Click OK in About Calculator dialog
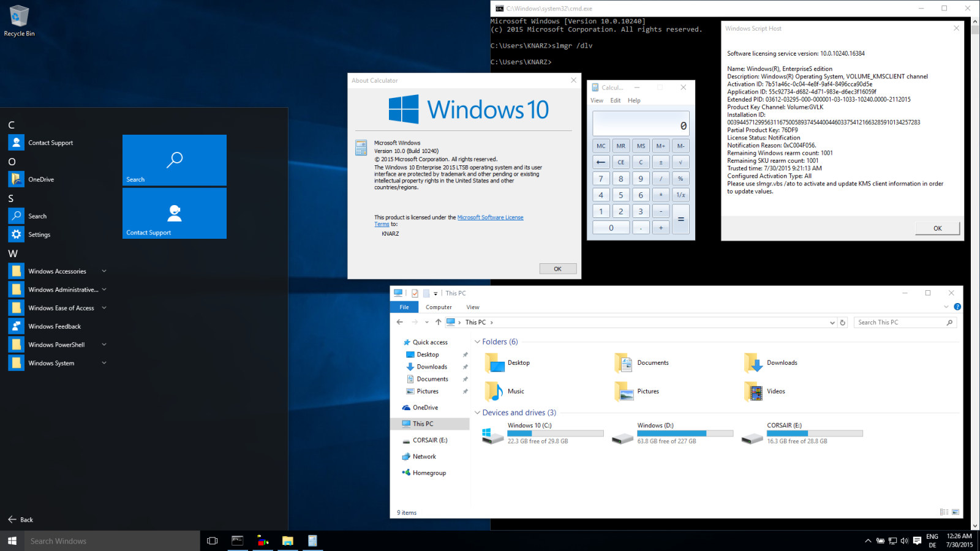The width and height of the screenshot is (980, 551). pyautogui.click(x=558, y=269)
